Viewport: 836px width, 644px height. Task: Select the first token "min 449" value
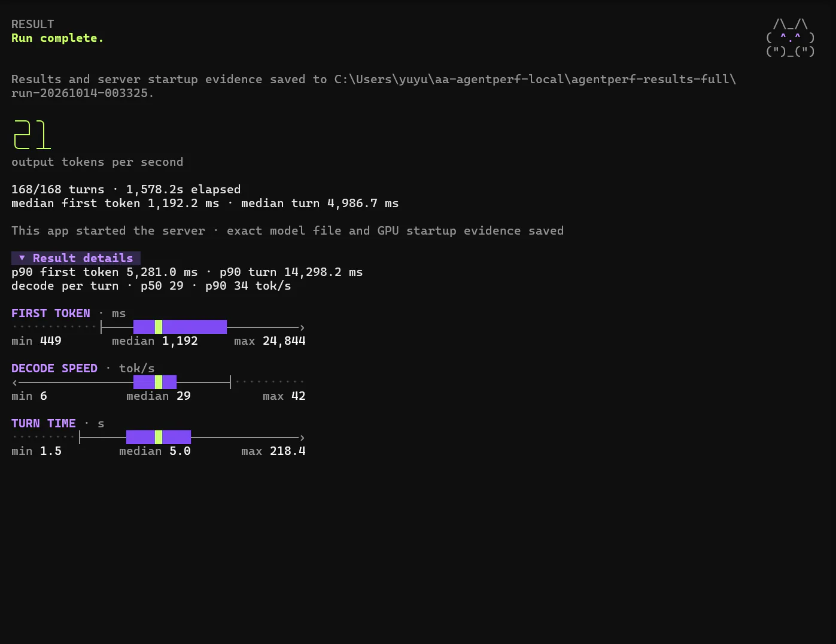coord(37,341)
